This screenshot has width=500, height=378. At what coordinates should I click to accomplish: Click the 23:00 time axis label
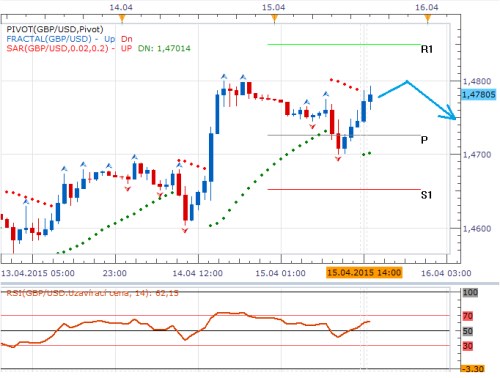click(x=115, y=273)
